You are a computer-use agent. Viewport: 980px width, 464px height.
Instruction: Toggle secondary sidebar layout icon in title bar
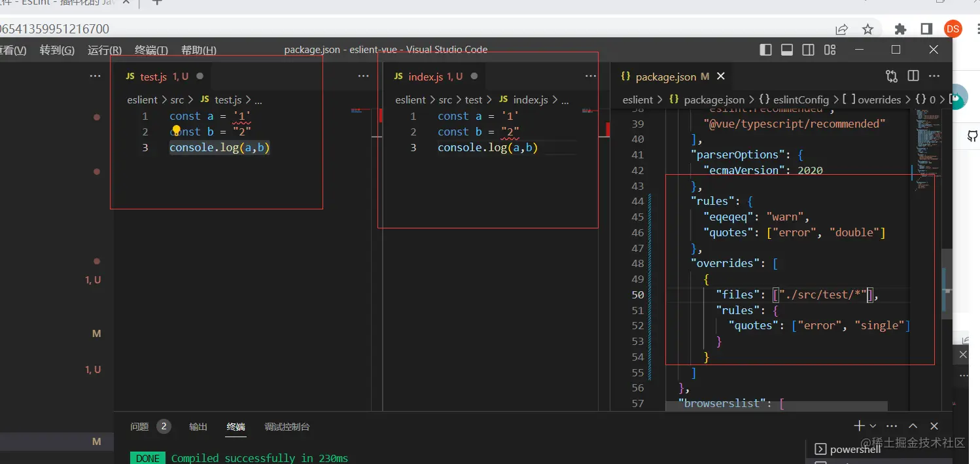(x=809, y=50)
